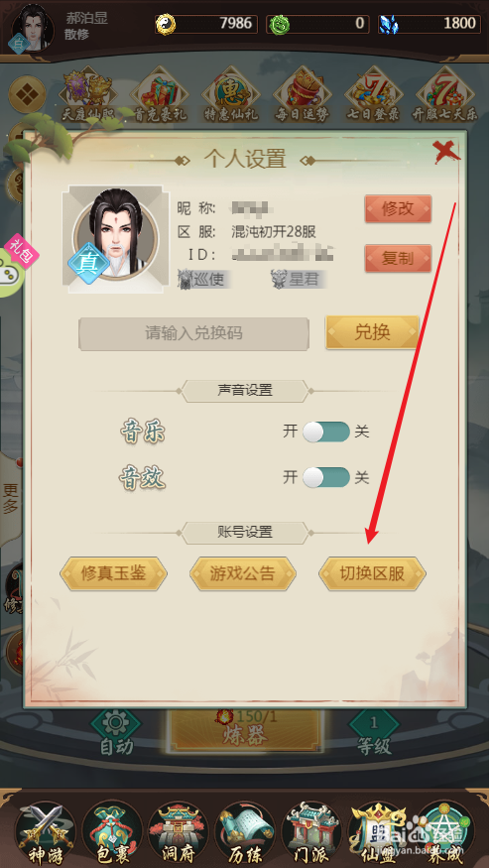This screenshot has height=868, width=492.
Task: Open the 开服七天乐 event icon
Action: point(445,95)
